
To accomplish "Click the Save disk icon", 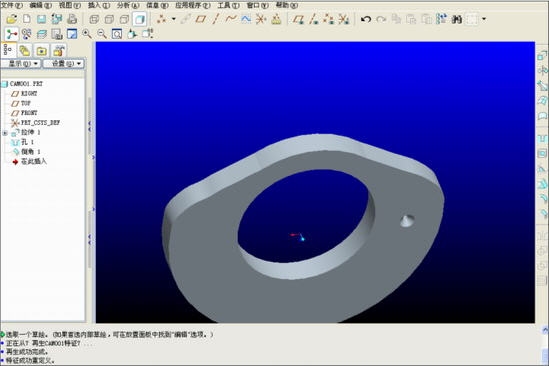I will coord(41,19).
